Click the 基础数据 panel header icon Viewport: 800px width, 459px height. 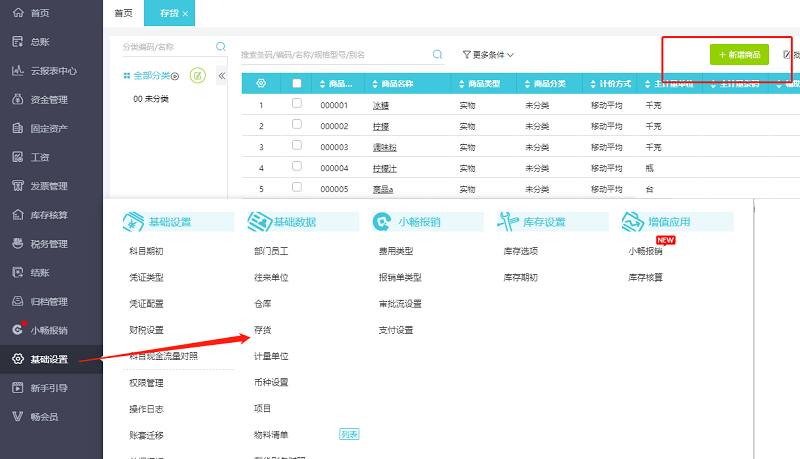(259, 222)
